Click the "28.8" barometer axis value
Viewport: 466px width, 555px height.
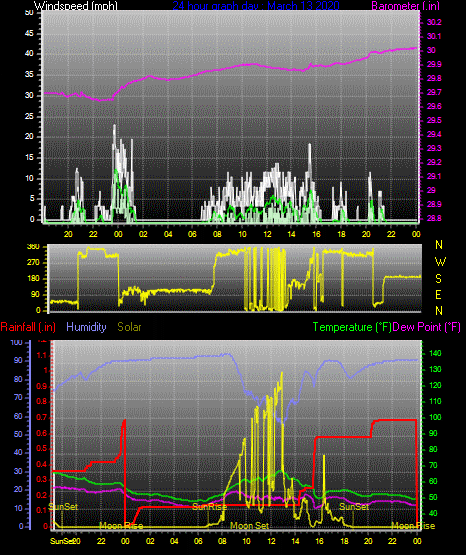click(434, 218)
